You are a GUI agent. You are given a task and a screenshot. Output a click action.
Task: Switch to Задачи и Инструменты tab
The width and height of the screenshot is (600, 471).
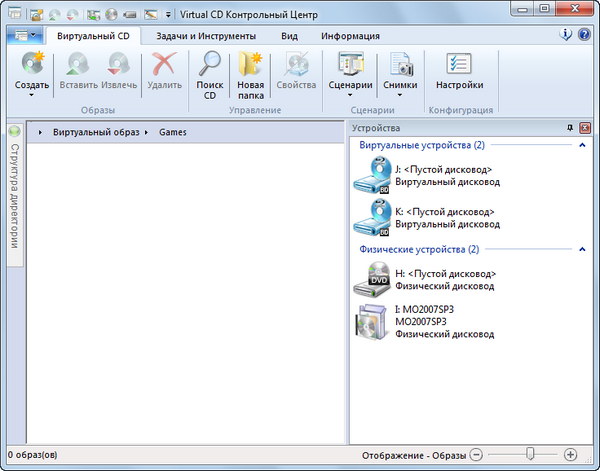[206, 36]
